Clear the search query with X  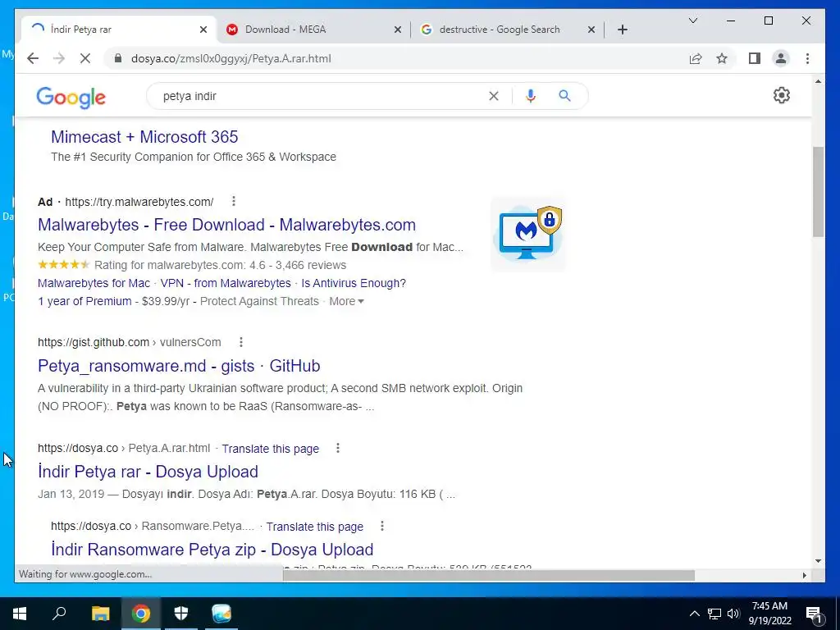tap(493, 96)
